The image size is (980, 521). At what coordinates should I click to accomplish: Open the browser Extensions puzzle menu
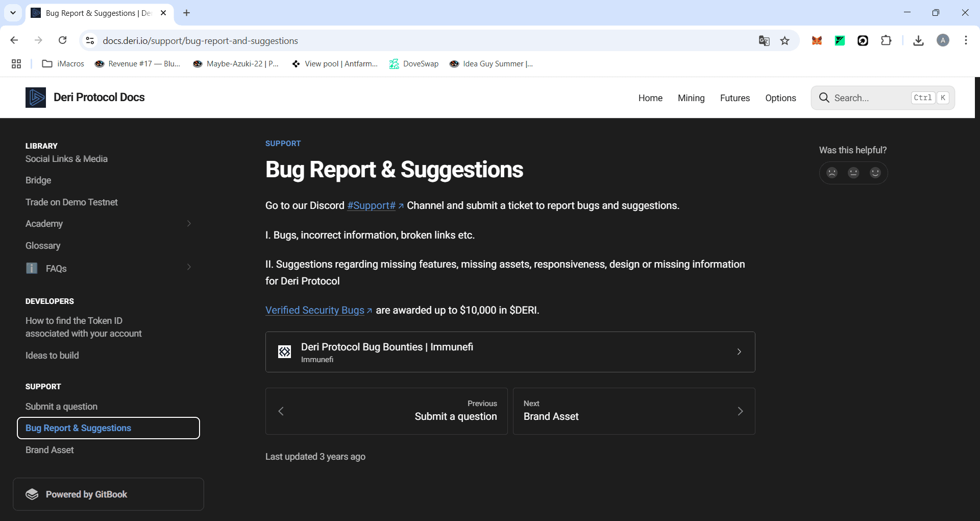pyautogui.click(x=886, y=40)
